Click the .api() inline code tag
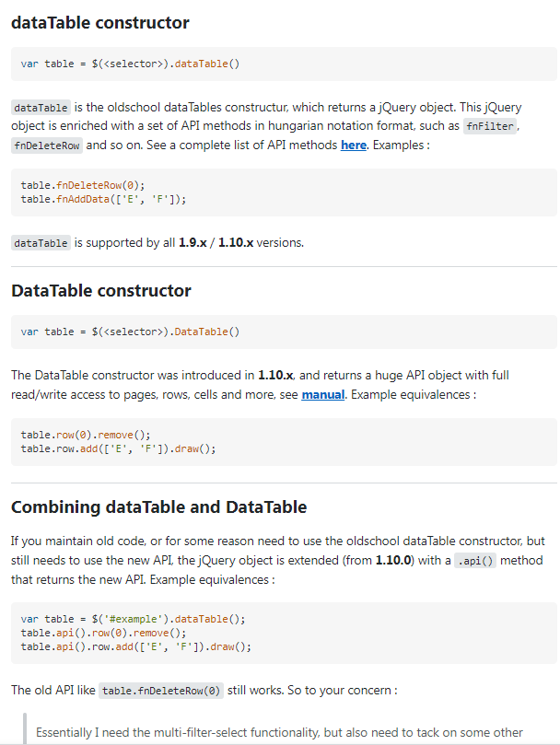The image size is (560, 745). pos(475,561)
